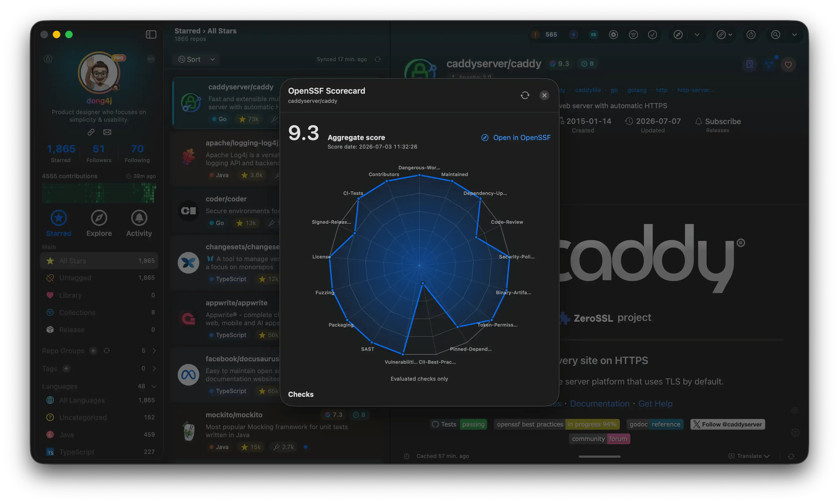Select All Stars in sidebar

tap(99, 261)
